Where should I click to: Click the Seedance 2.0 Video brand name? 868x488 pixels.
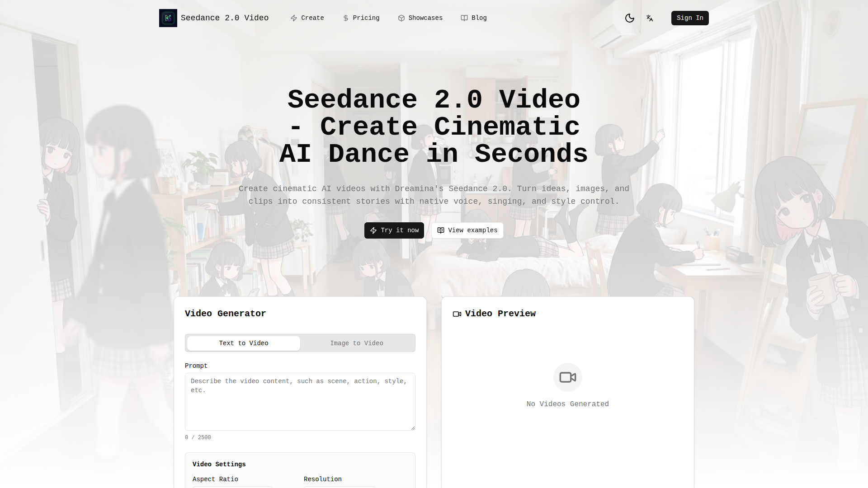[224, 18]
